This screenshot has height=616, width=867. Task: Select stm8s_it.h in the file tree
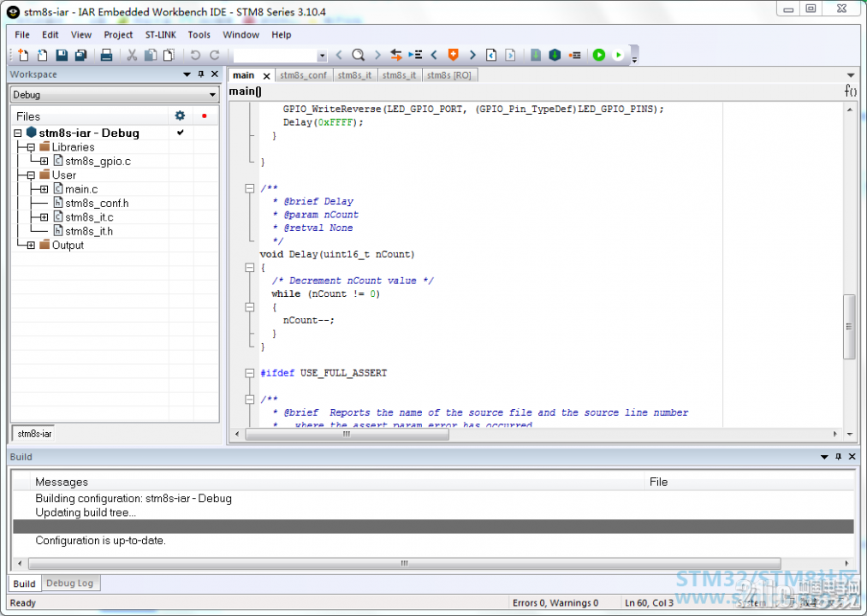[88, 232]
